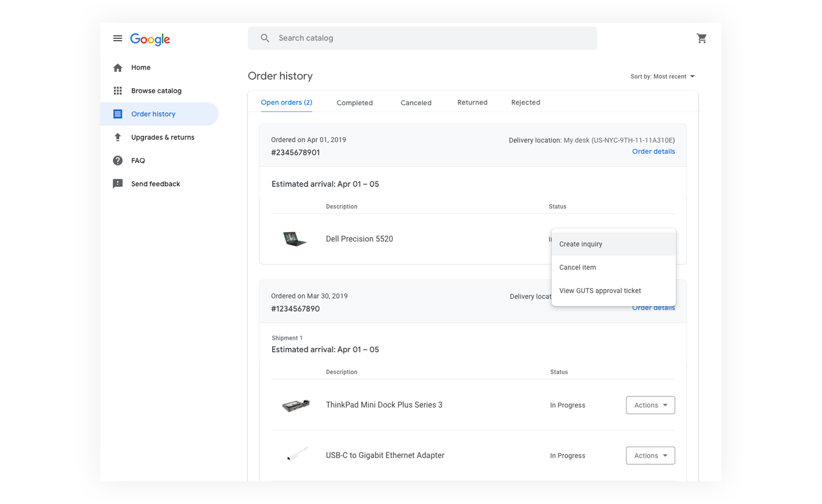The height and width of the screenshot is (504, 822).
Task: Select Cancel item from the menu
Action: click(x=577, y=267)
